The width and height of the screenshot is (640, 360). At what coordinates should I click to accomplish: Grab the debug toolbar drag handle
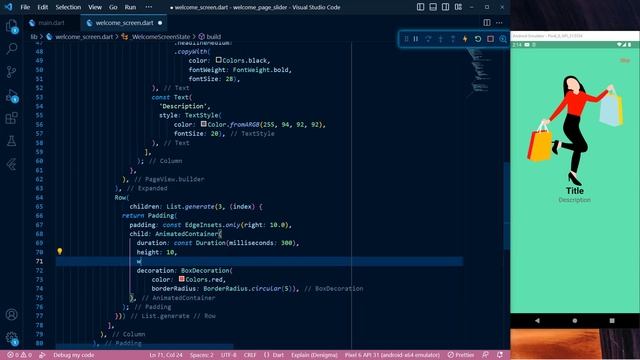(x=406, y=39)
